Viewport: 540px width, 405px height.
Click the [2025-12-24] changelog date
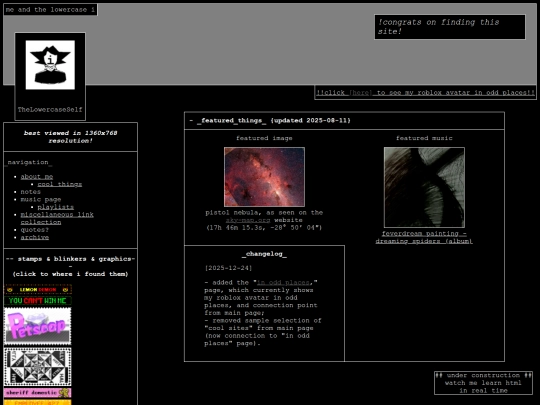pos(228,268)
